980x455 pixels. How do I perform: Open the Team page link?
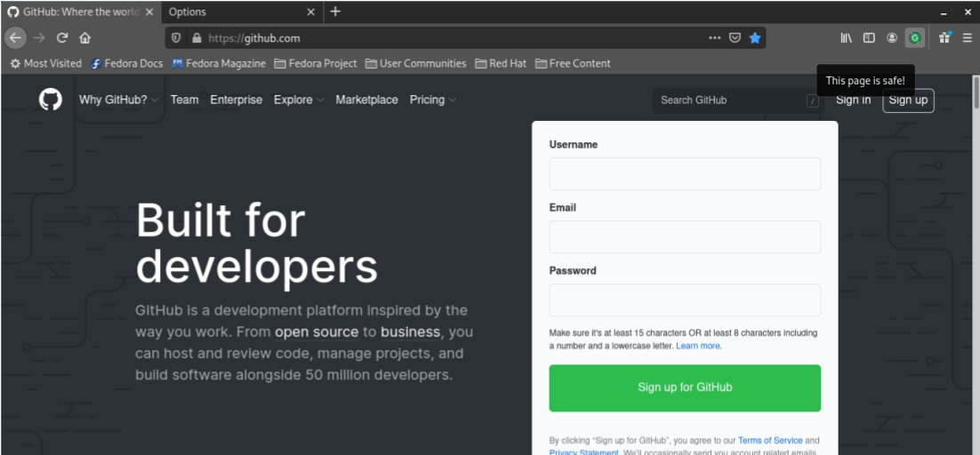[x=184, y=100]
